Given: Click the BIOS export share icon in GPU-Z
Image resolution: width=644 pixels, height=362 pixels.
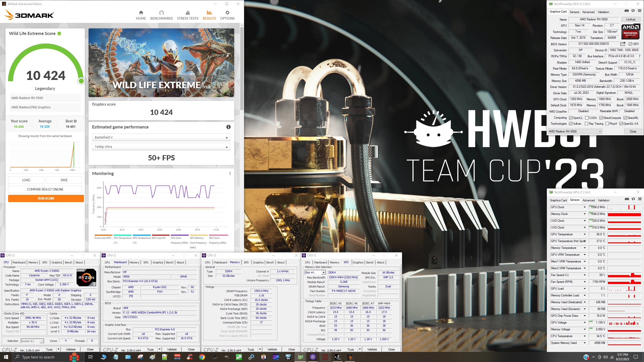Looking at the screenshot, I should coord(623,44).
